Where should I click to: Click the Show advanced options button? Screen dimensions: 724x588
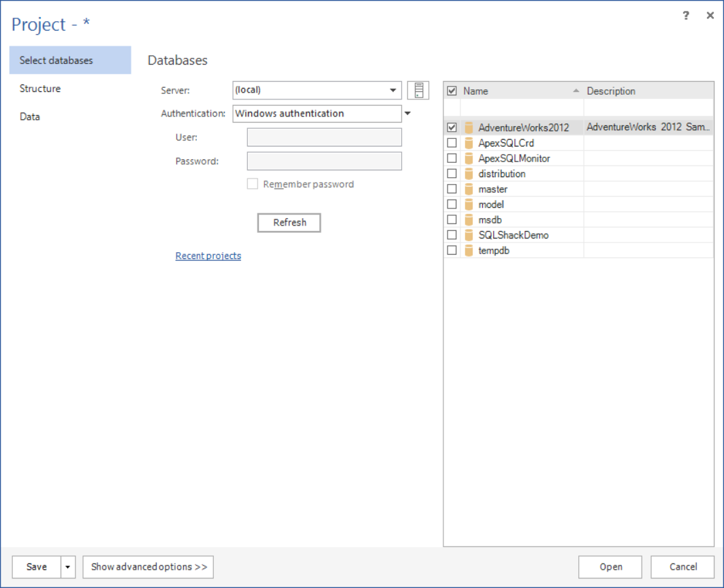148,567
